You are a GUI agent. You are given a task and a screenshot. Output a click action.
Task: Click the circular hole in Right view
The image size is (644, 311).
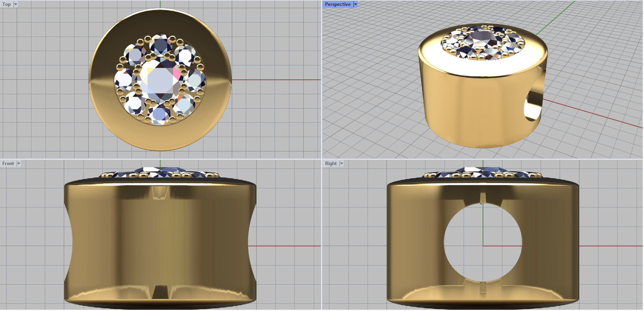pos(483,242)
